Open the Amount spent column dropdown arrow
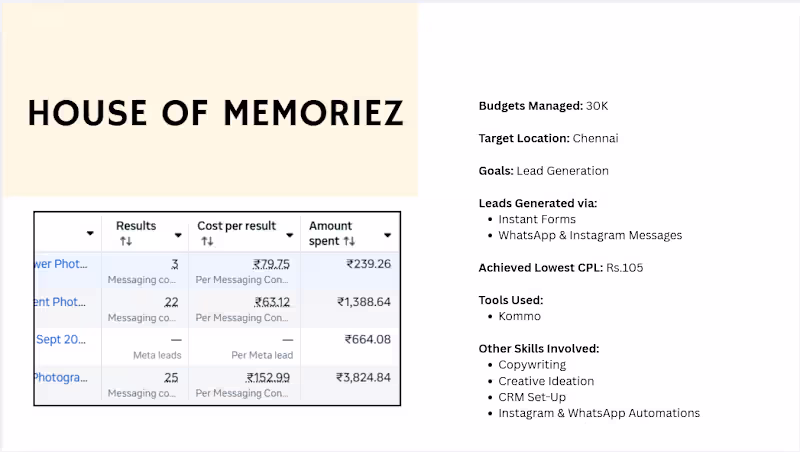Viewport: 800px width, 452px height. click(x=388, y=235)
